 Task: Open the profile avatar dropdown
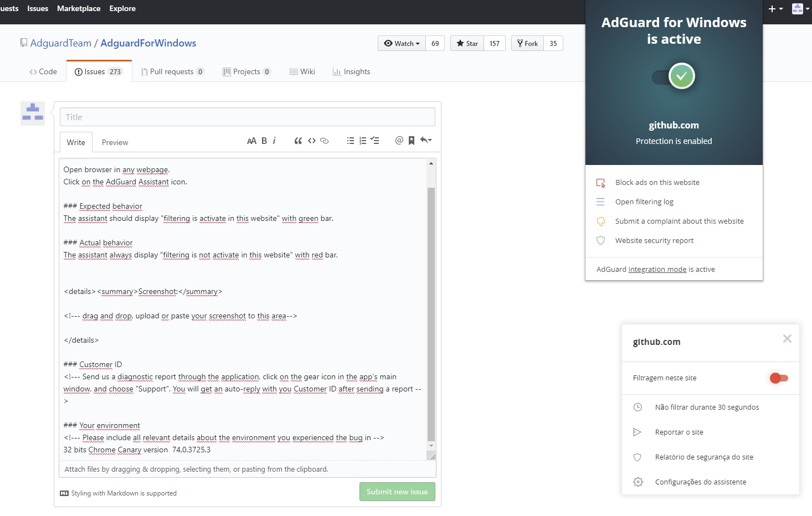pos(798,8)
